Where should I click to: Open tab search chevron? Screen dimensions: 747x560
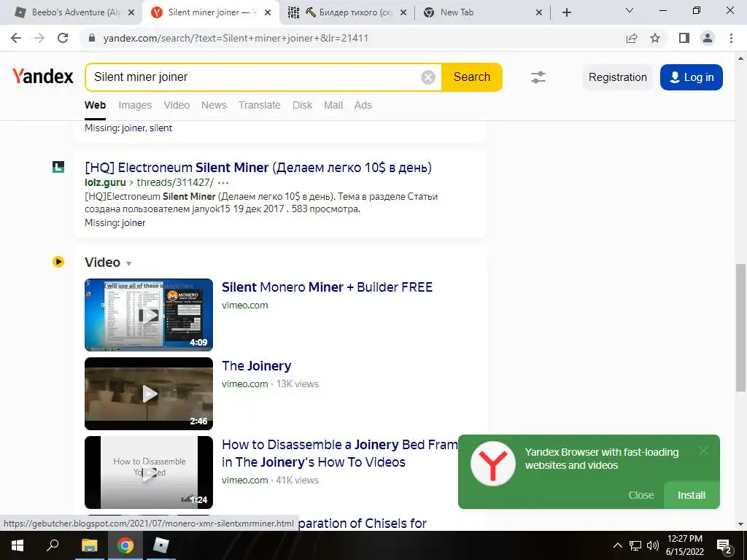(630, 10)
